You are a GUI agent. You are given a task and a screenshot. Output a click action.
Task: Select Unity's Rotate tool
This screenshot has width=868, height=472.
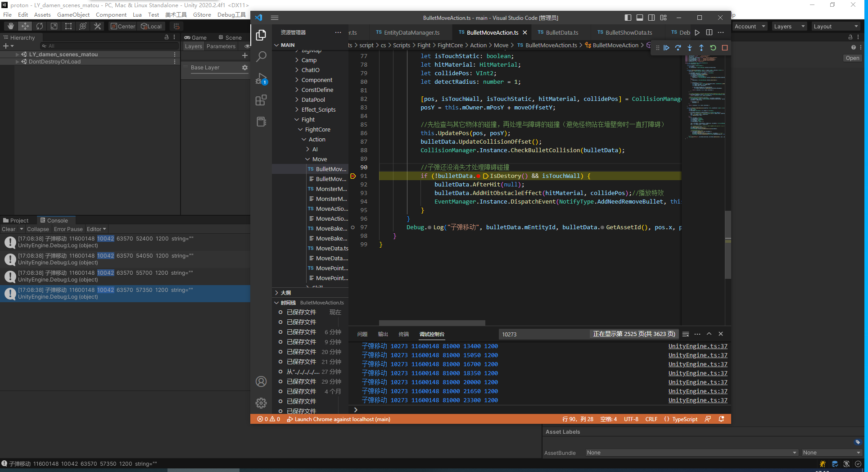coord(40,27)
